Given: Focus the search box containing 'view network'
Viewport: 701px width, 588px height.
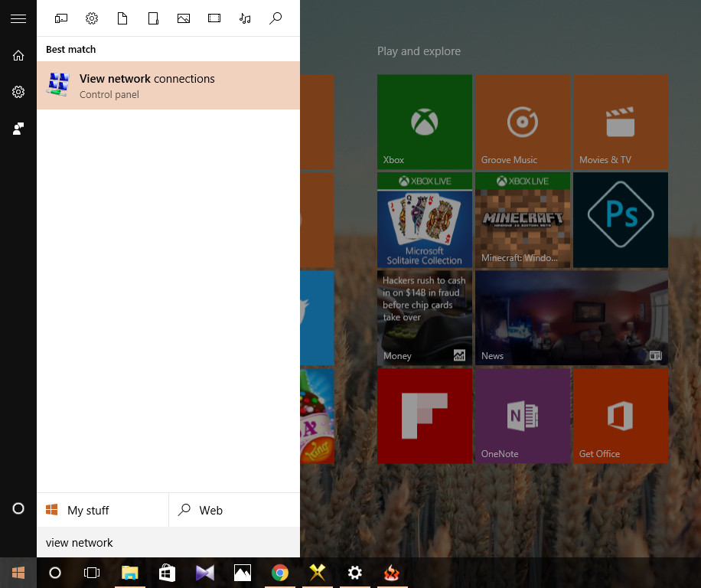Looking at the screenshot, I should pos(168,542).
